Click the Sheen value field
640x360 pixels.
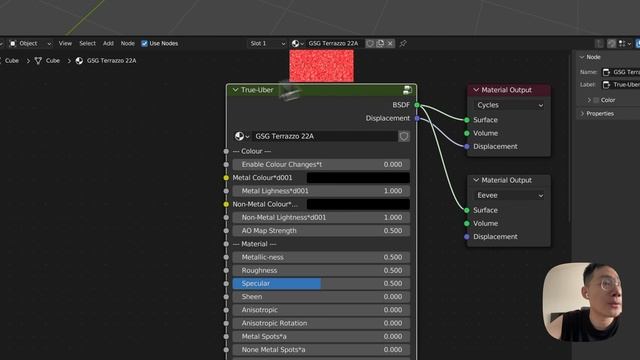click(321, 297)
